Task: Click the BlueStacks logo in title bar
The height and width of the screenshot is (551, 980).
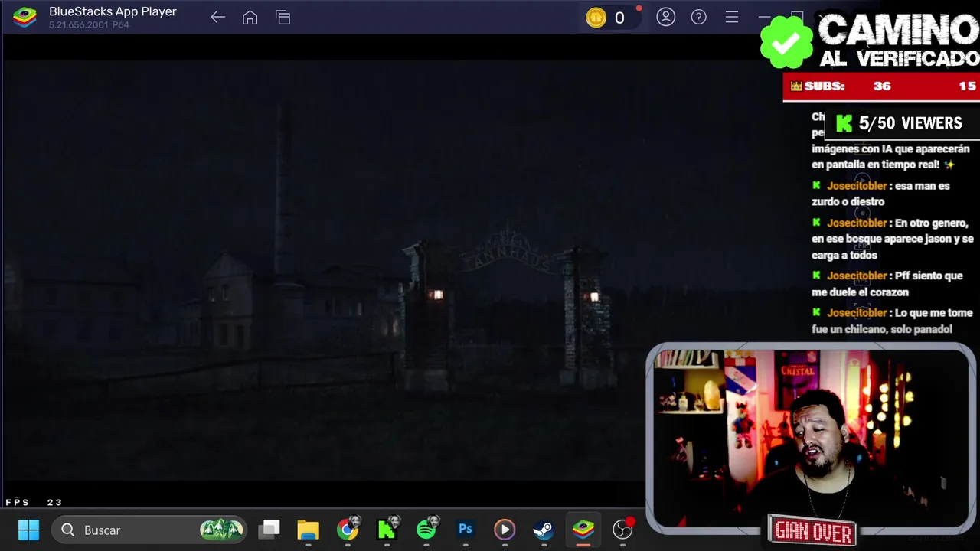Action: click(24, 17)
